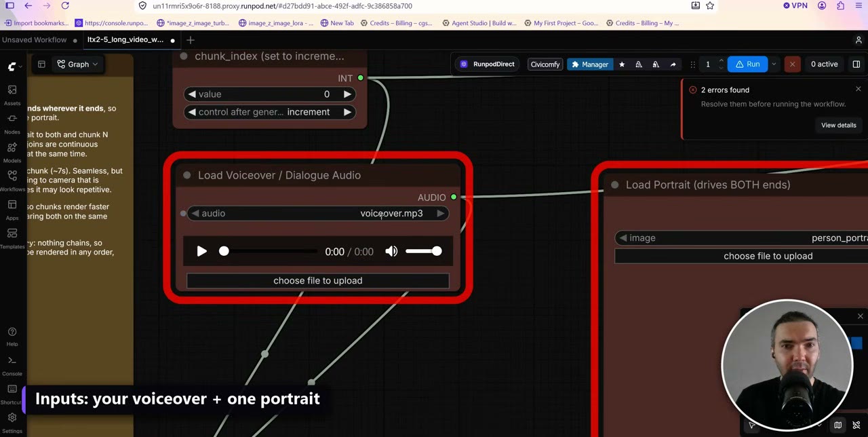Click the ComfyUI logo menu
The height and width of the screenshot is (437, 868).
12,66
